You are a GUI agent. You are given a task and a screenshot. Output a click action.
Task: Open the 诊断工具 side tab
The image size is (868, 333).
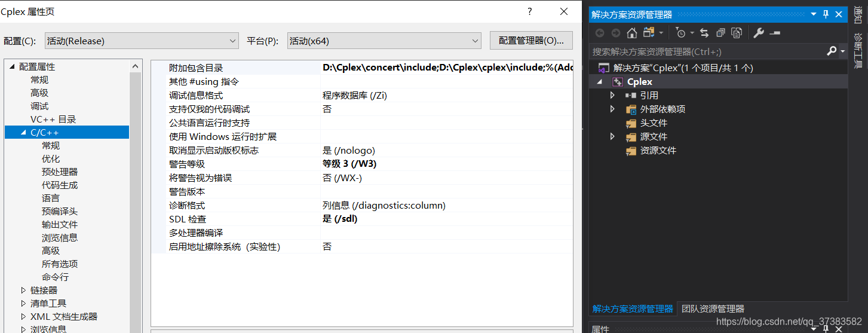pyautogui.click(x=858, y=51)
